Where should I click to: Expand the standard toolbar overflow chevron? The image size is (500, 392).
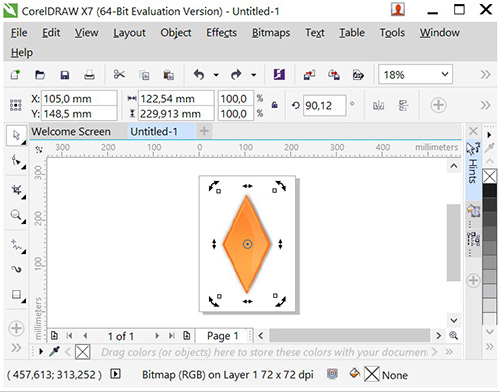pyautogui.click(x=486, y=74)
